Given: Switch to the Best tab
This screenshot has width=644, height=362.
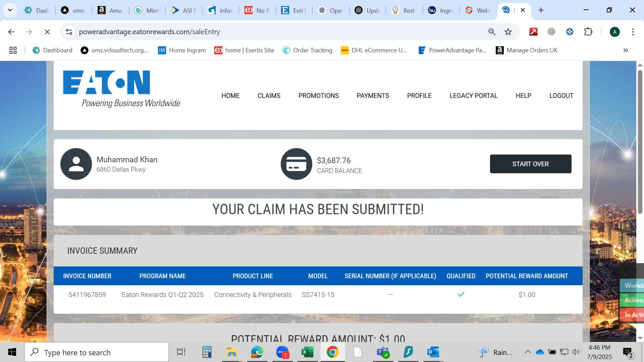Looking at the screenshot, I should point(405,10).
